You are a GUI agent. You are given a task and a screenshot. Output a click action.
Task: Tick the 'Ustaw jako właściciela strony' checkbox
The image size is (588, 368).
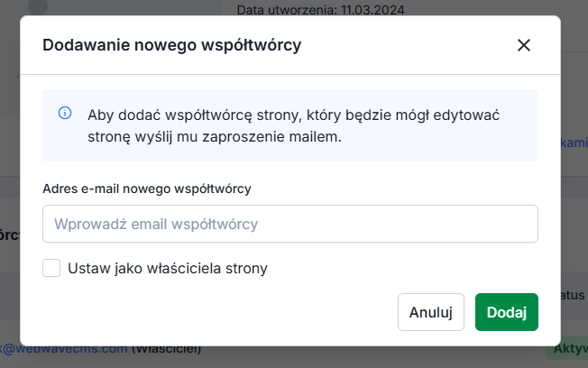click(51, 268)
